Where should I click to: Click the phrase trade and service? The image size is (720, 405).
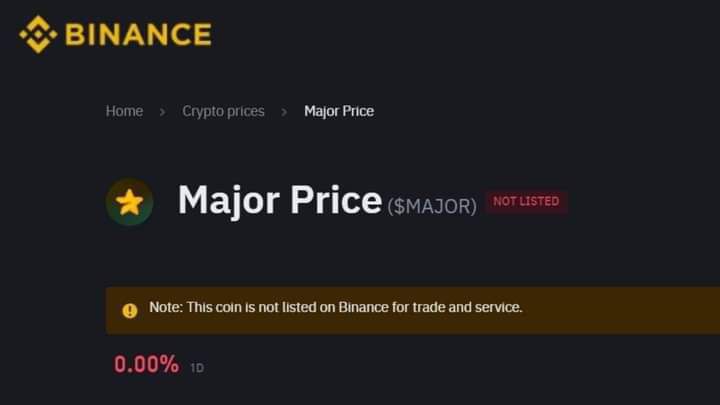click(467, 307)
